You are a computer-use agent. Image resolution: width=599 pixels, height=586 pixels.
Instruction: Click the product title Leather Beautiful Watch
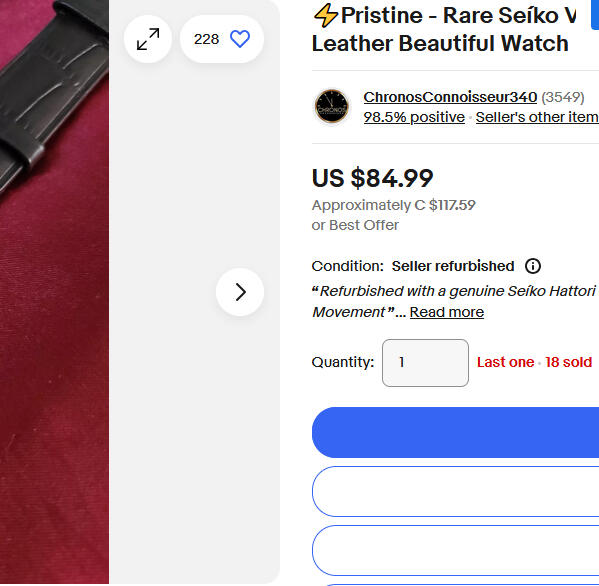(440, 43)
